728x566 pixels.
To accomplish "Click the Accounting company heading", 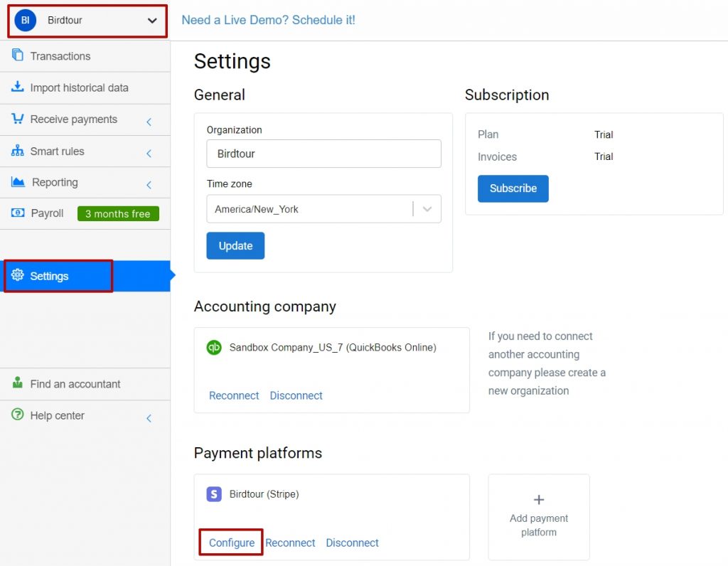I will coord(264,306).
